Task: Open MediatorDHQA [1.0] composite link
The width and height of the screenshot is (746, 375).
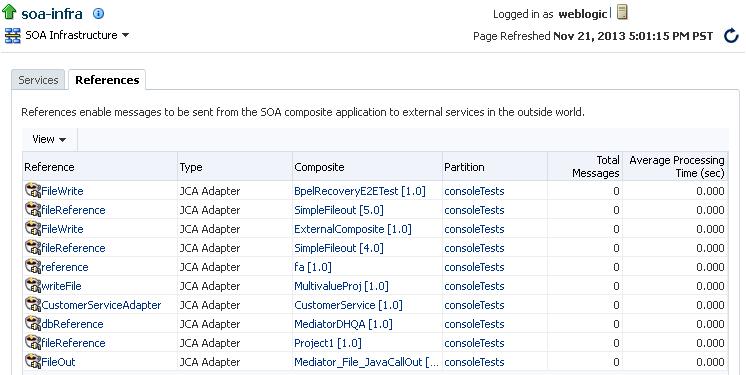Action: coord(343,324)
